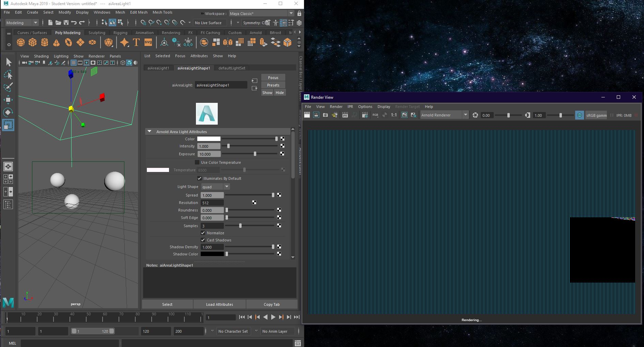Screen dimensions: 644x347
Task: Click the Delete History shelf icon
Action: tap(176, 42)
